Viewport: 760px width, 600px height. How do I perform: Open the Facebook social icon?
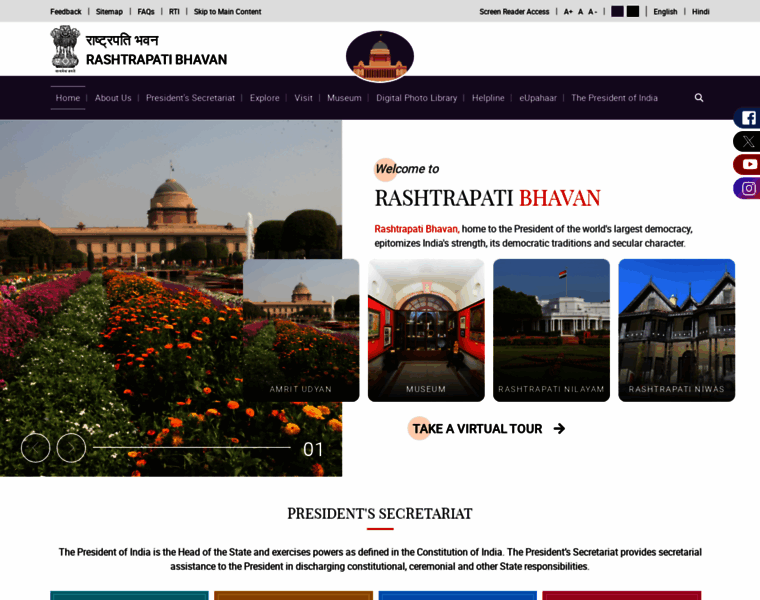tap(747, 118)
